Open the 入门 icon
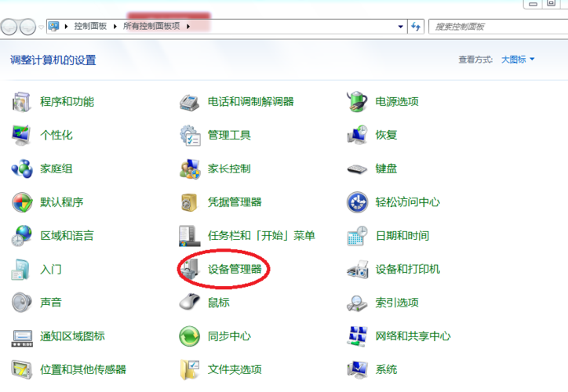 [20, 269]
